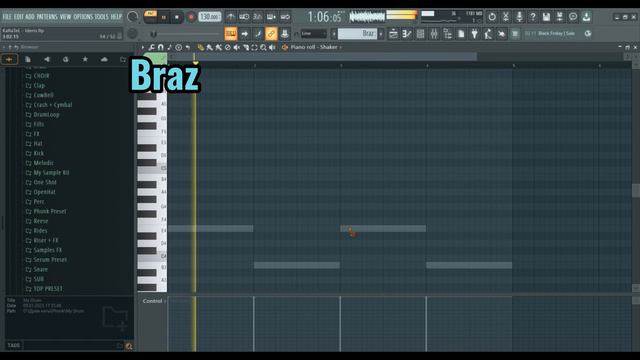Select the browser cloud tab
640x360 pixels.
pos(104,60)
